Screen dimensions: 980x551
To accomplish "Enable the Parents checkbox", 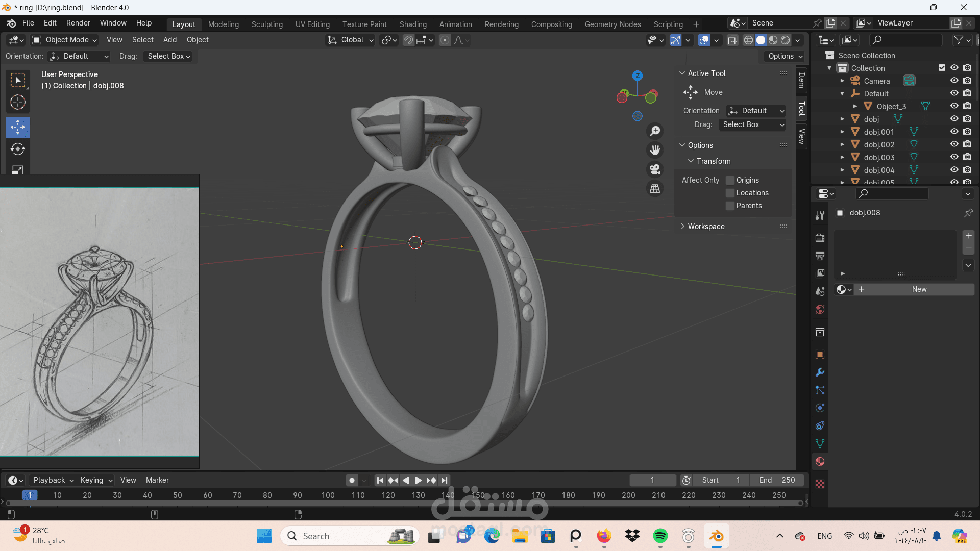I will 730,206.
